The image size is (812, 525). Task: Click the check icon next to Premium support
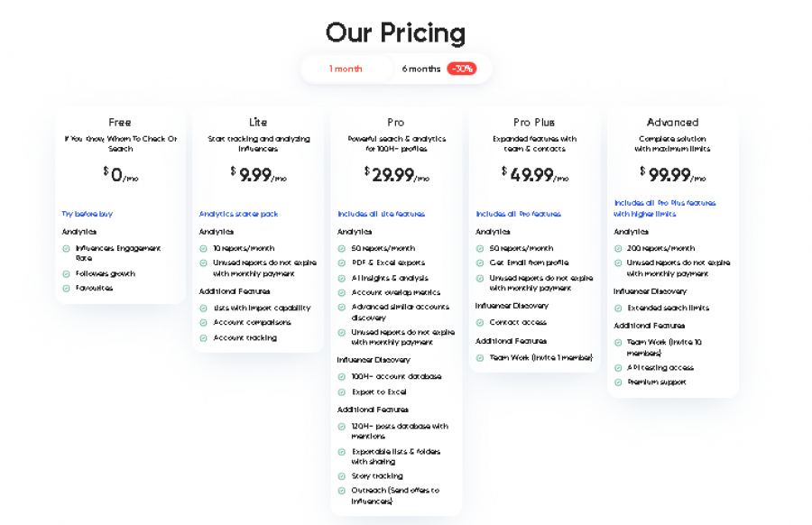coord(619,382)
